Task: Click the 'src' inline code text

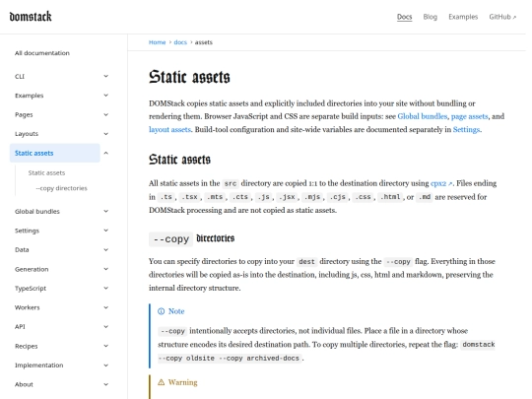Action: pyautogui.click(x=231, y=183)
